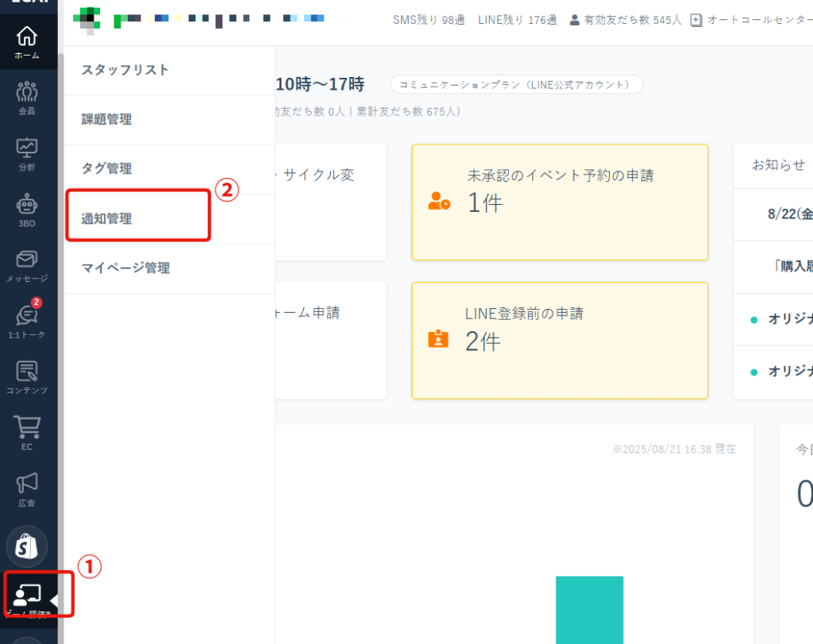The height and width of the screenshot is (644, 813).
Task: Click the orange ID badge icon on LINE card
Action: (x=438, y=338)
